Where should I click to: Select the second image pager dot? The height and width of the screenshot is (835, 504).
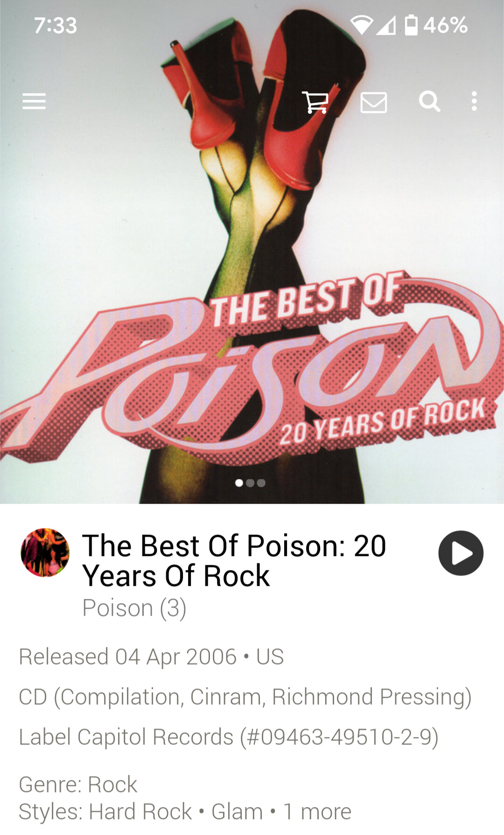[x=250, y=483]
